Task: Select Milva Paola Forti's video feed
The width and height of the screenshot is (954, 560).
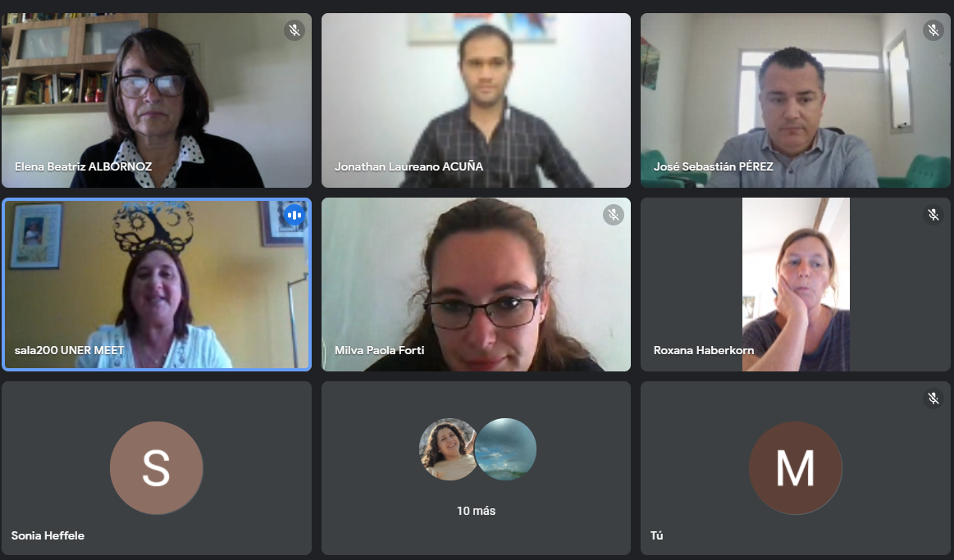Action: coord(476,284)
